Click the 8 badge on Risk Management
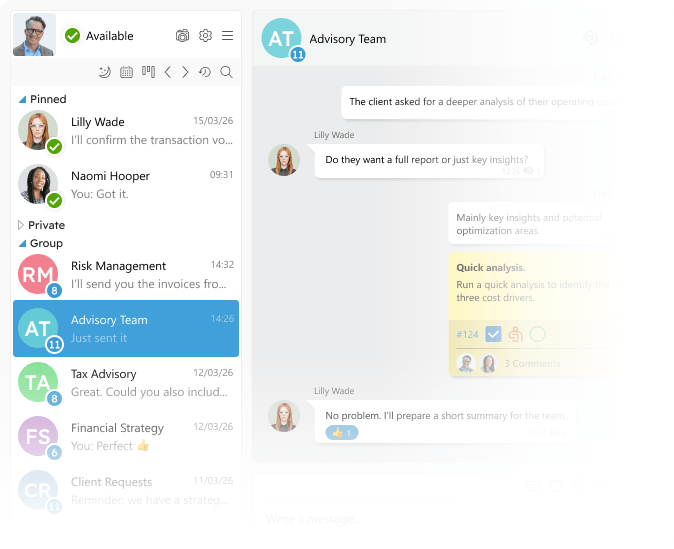The image size is (674, 549). pos(54,291)
